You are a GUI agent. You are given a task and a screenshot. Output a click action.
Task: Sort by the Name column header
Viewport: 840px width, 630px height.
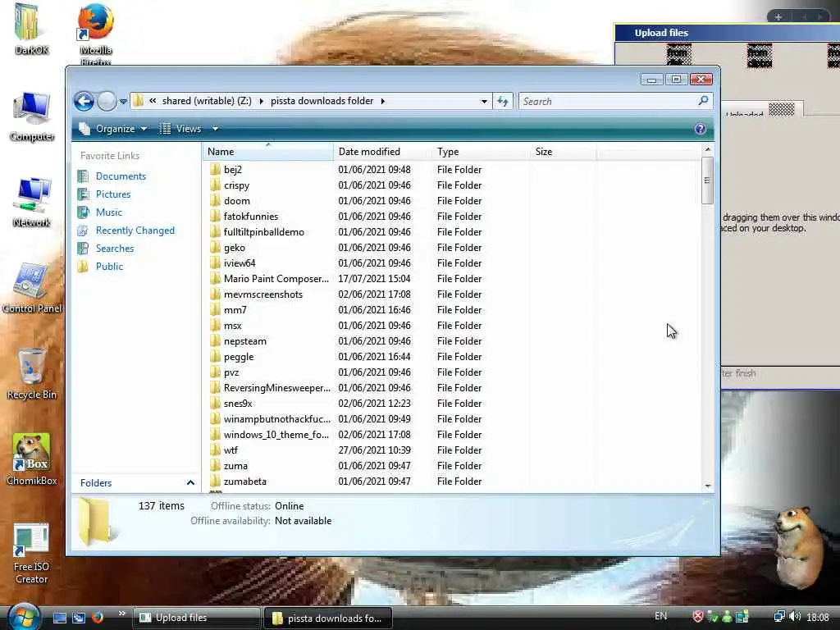[268, 152]
